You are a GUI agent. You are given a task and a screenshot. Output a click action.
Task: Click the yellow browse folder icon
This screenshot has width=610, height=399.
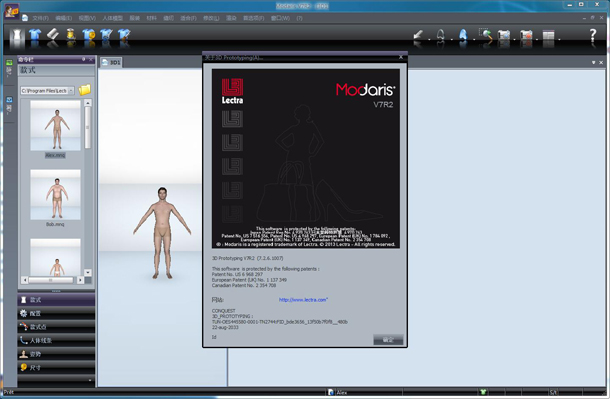click(84, 90)
